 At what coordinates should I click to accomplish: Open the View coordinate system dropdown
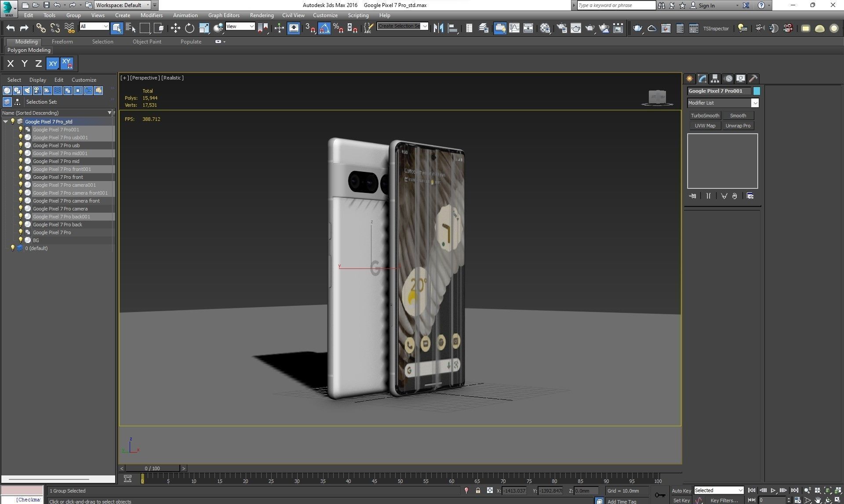click(251, 26)
